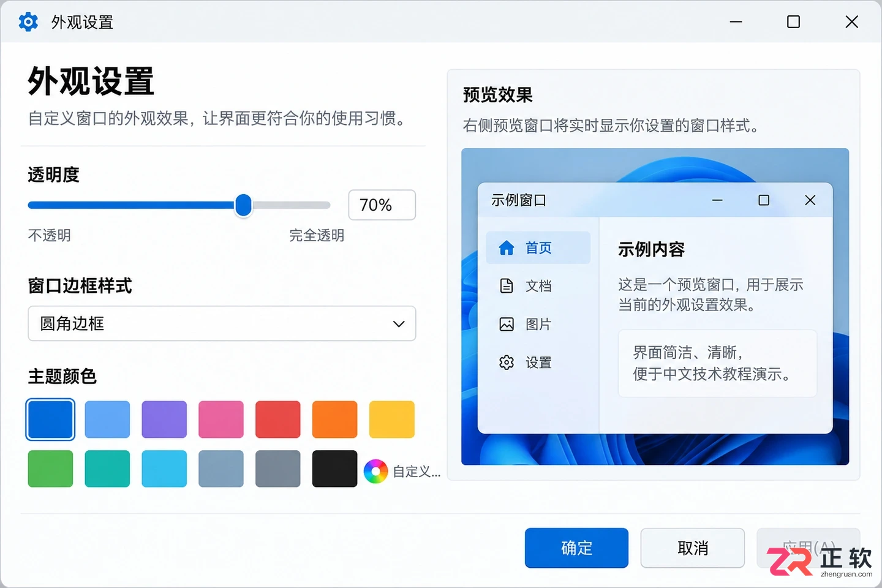The image size is (882, 588).
Task: Close the 外观设置 window
Action: coord(851,22)
